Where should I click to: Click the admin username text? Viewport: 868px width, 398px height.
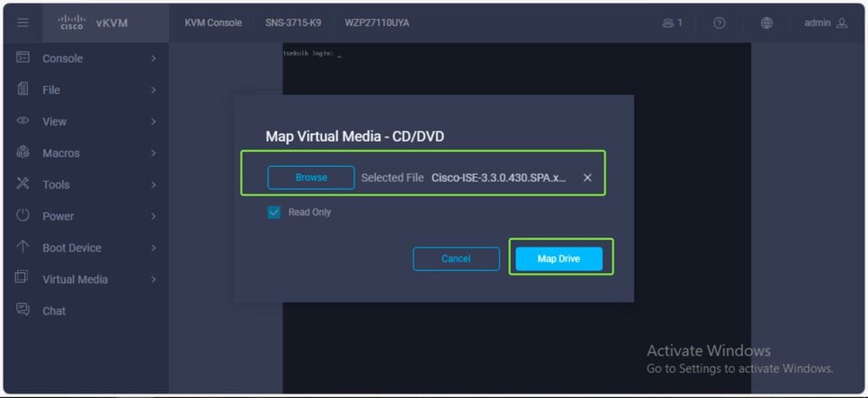point(817,23)
